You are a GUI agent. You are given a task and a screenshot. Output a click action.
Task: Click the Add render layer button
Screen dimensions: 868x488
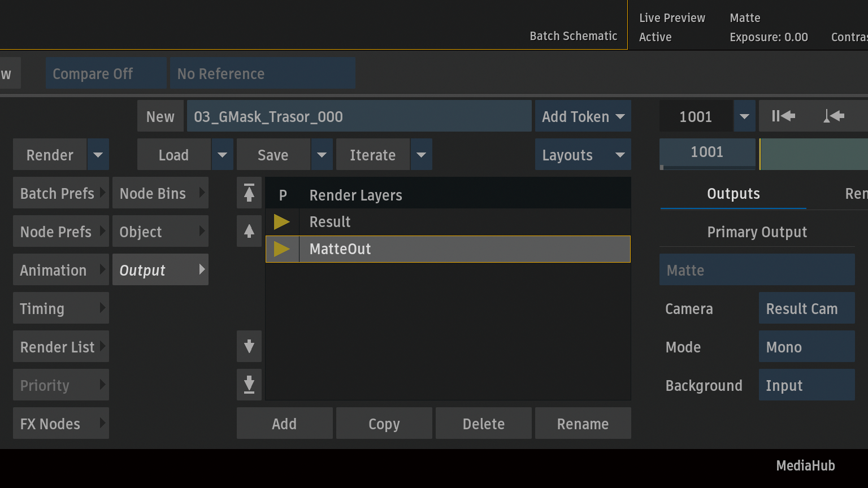click(284, 424)
